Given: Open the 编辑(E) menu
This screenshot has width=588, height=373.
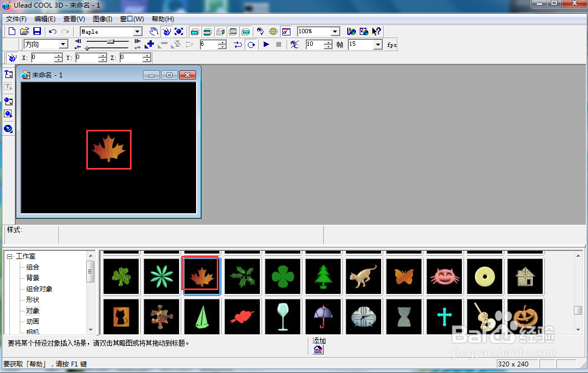Looking at the screenshot, I should pyautogui.click(x=45, y=19).
